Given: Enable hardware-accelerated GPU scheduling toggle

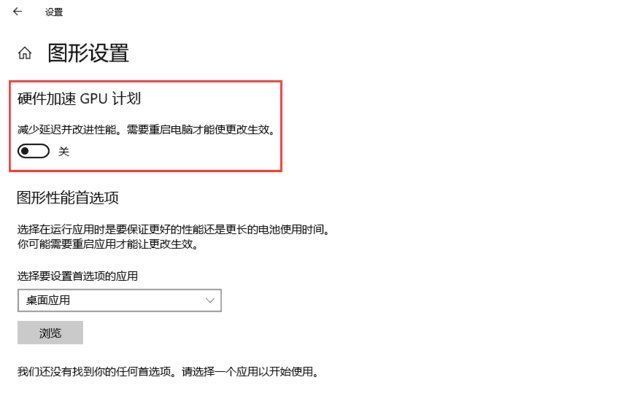Looking at the screenshot, I should click(33, 151).
